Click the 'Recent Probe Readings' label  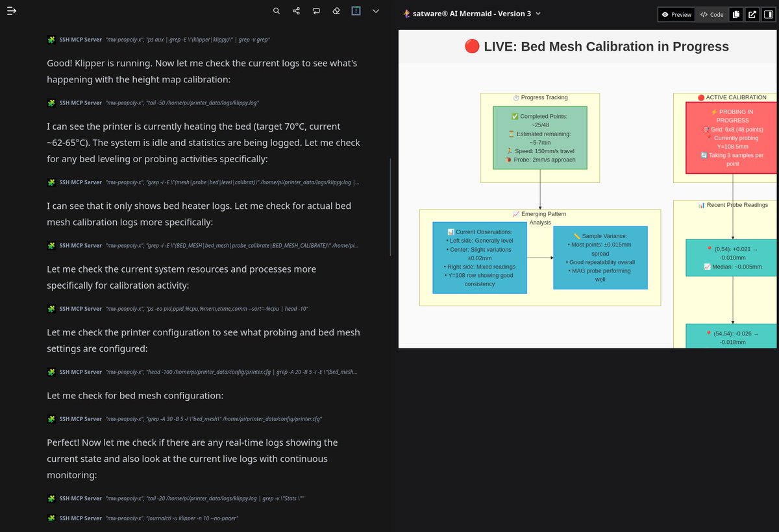[732, 205]
